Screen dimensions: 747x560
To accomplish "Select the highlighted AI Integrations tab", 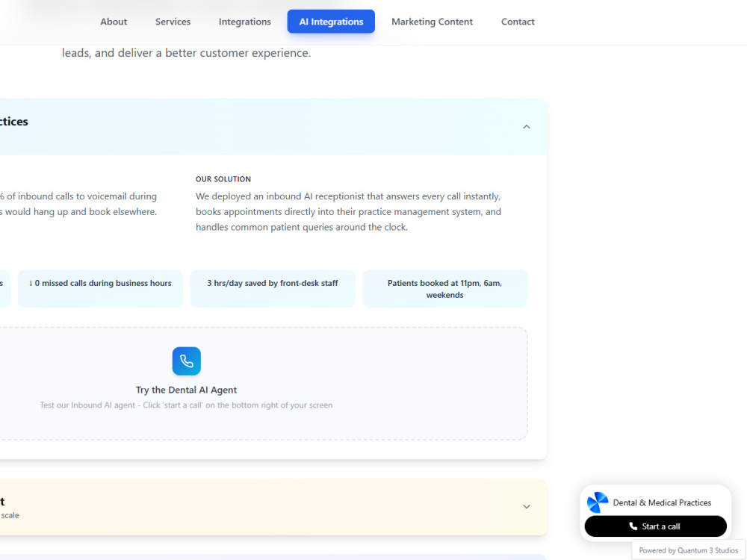I will coord(331,22).
